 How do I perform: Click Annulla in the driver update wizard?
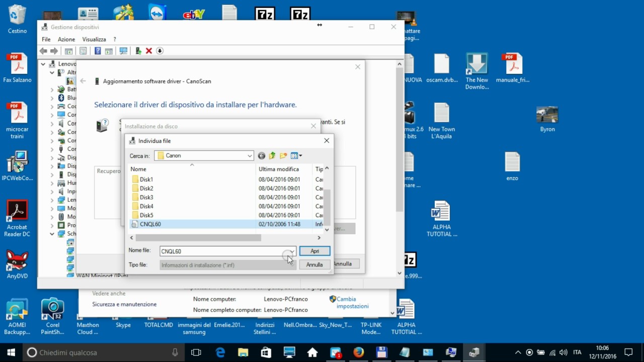[343, 263]
